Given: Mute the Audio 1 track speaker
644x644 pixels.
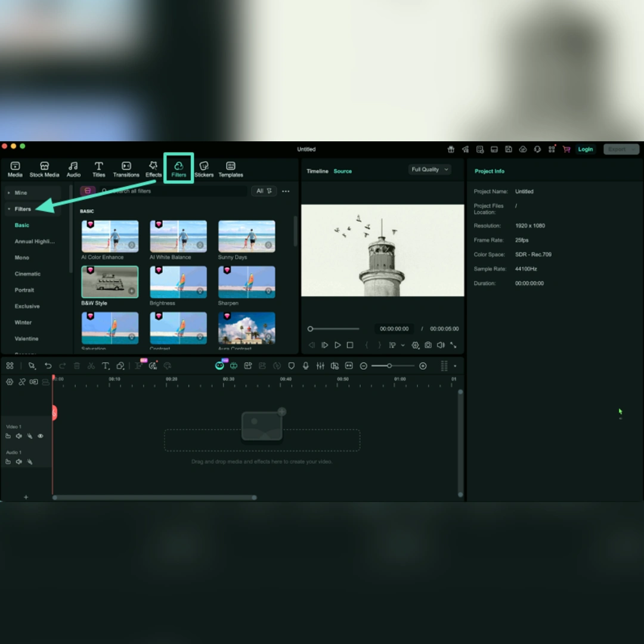Looking at the screenshot, I should [x=18, y=462].
